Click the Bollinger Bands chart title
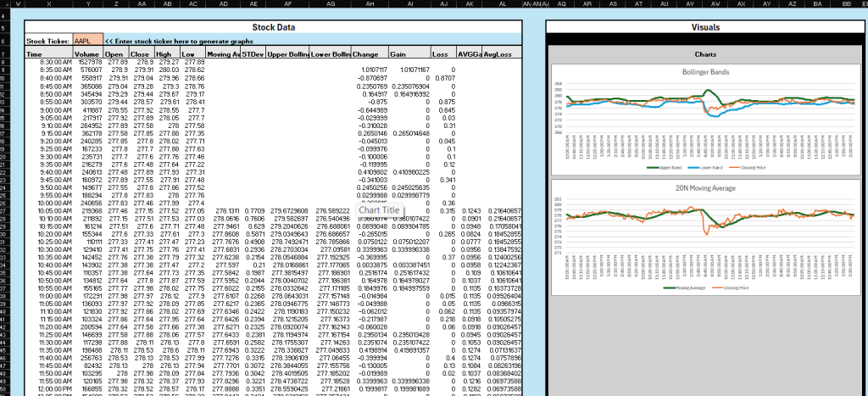 click(x=705, y=72)
